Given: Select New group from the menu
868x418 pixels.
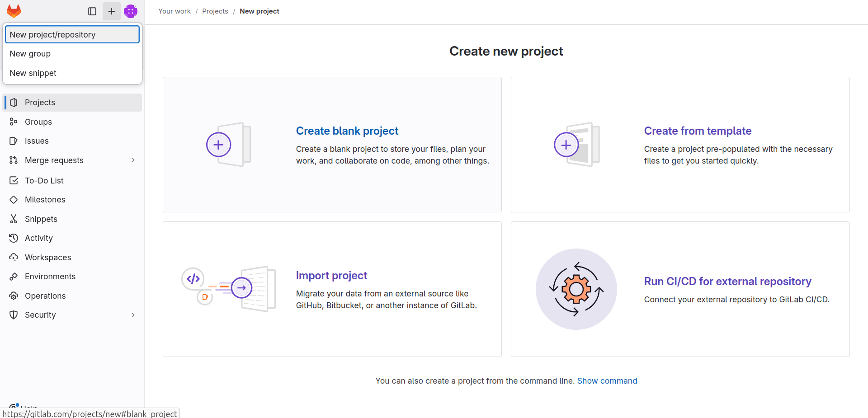Looking at the screenshot, I should pos(30,53).
